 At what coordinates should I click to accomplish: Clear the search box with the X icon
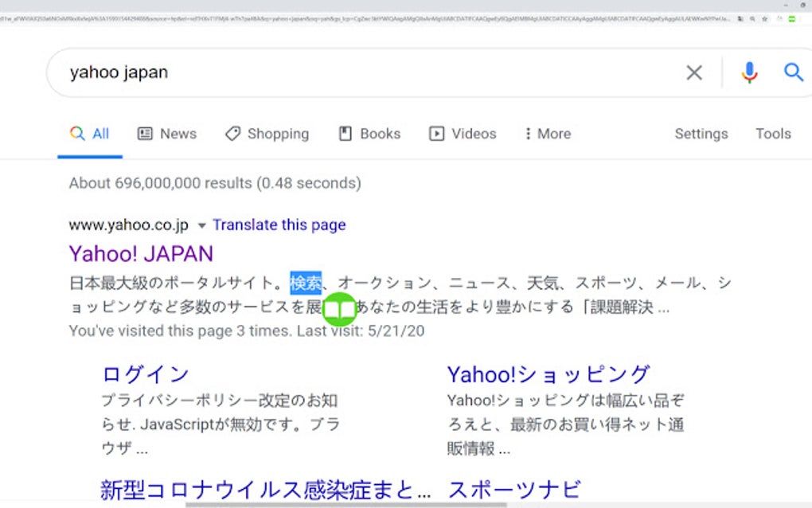coord(693,72)
